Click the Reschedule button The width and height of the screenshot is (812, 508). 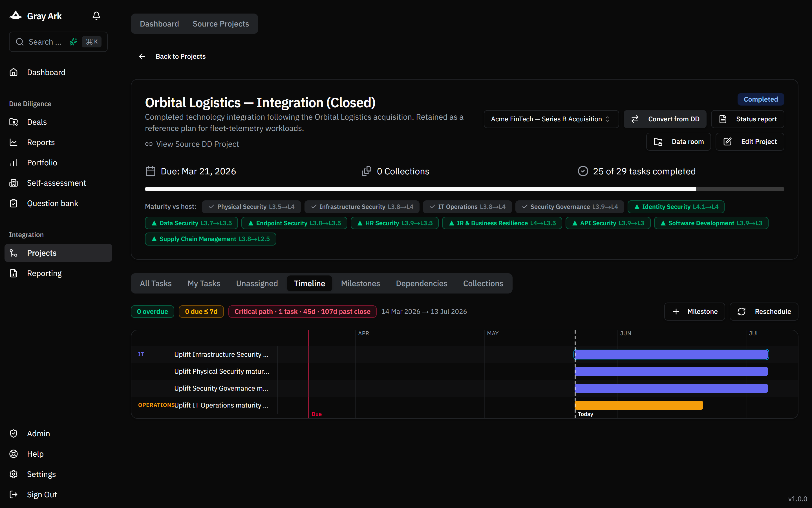764,312
